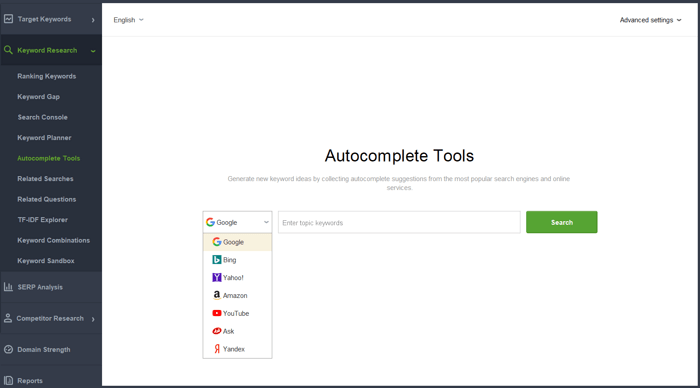
Task: Open the Domain Strength section label
Action: (44, 350)
